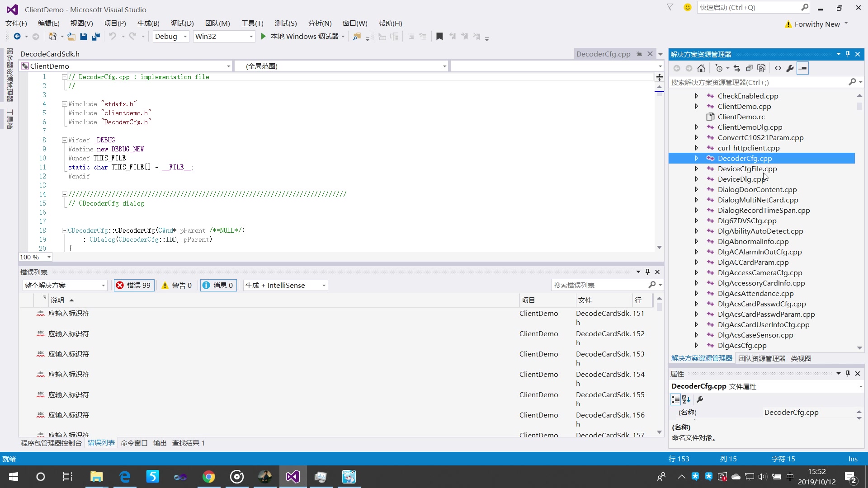Click 本地 Windows 调试器 debugger button
The image size is (868, 488).
pos(303,37)
